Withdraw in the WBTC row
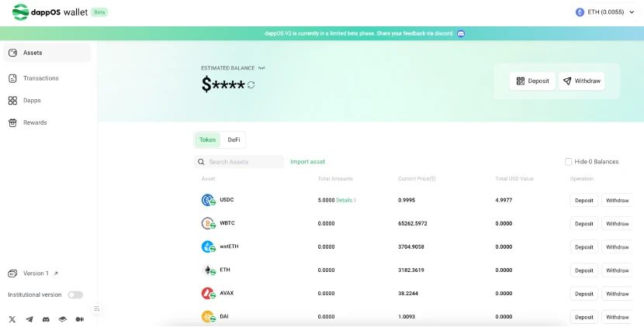 tap(618, 224)
